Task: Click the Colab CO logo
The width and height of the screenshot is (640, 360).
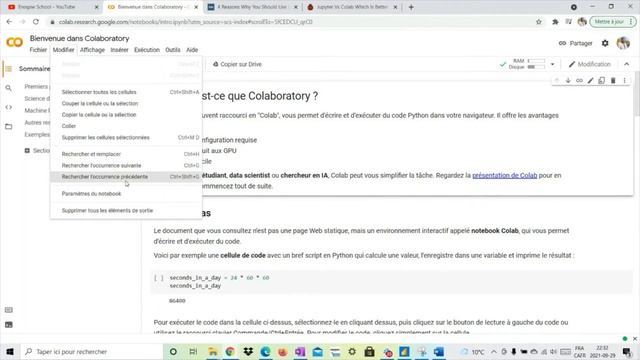Action: click(14, 42)
